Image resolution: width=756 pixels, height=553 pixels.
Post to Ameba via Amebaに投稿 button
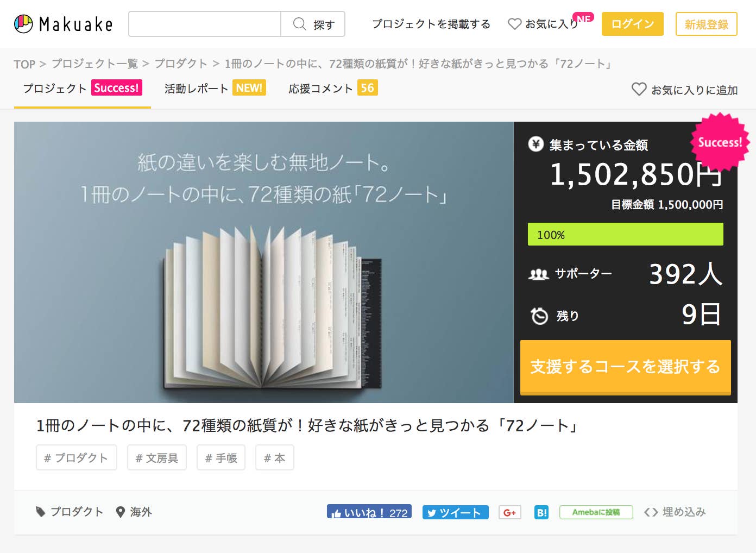(x=596, y=512)
